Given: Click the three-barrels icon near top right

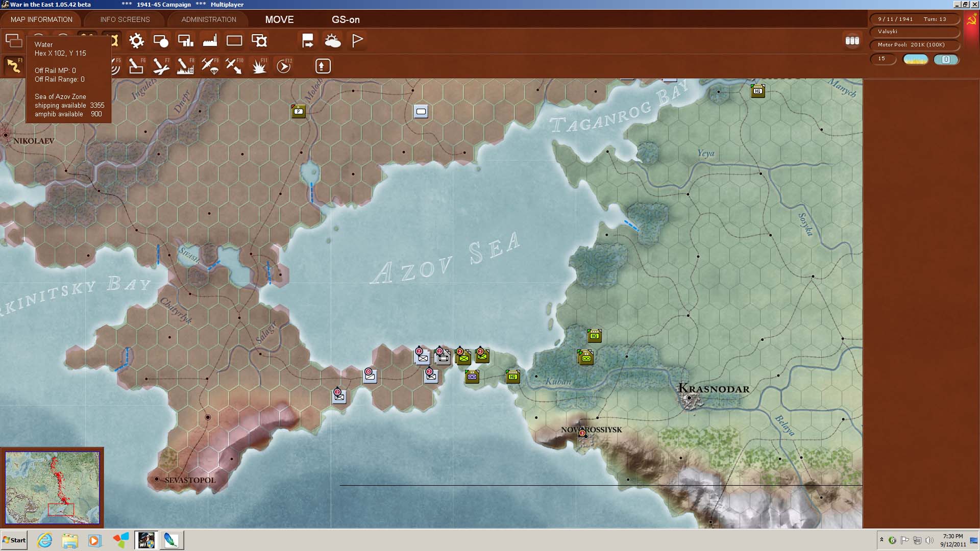Looking at the screenshot, I should [852, 41].
